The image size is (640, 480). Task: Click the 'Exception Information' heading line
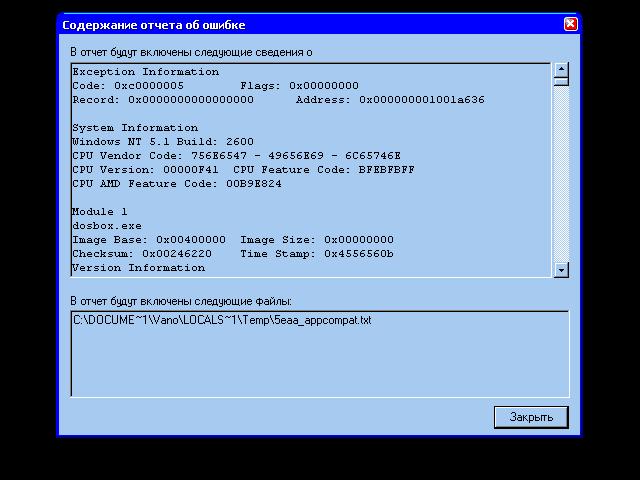145,72
